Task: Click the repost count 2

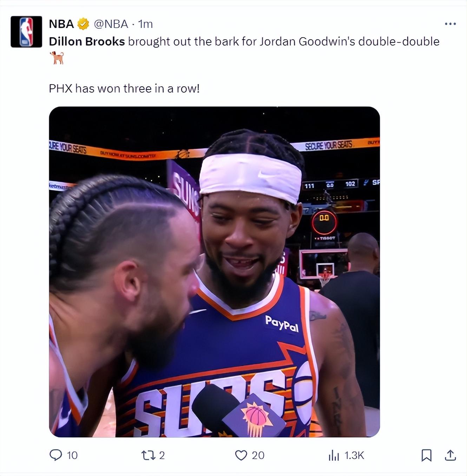Action: coord(162,455)
